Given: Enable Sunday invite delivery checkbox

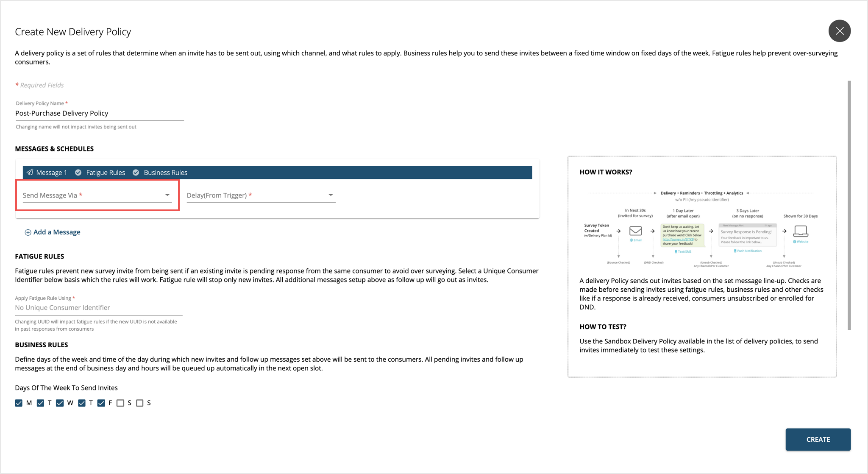Looking at the screenshot, I should [141, 403].
